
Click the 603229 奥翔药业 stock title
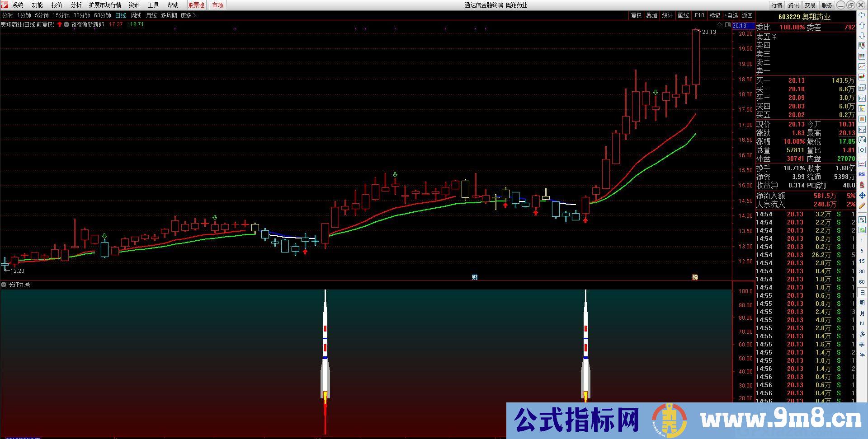click(x=804, y=17)
